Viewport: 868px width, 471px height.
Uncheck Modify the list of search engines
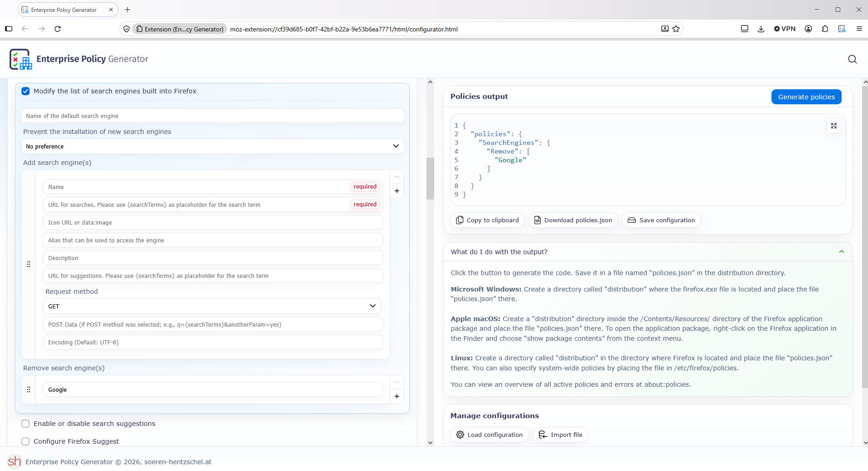[25, 91]
